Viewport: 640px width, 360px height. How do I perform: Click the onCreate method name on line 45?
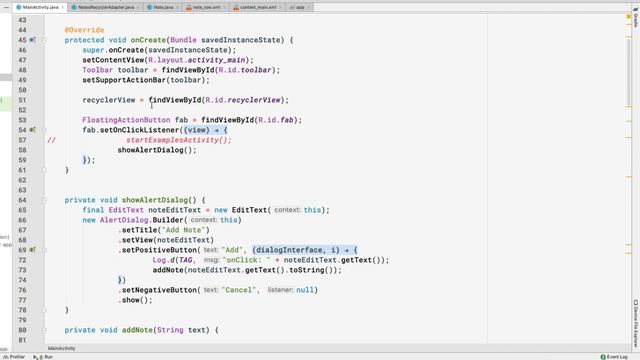[148, 40]
